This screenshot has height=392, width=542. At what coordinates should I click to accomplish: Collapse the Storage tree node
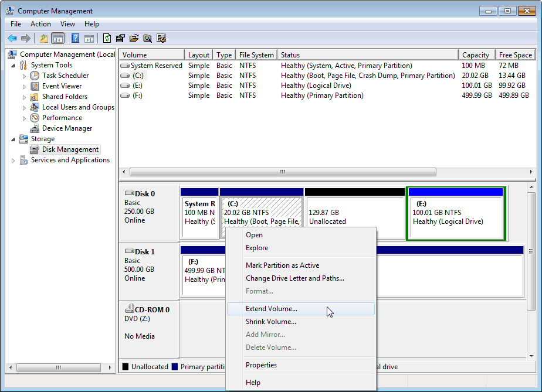click(x=13, y=139)
